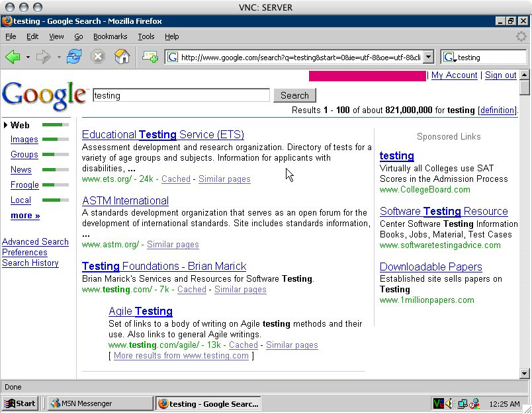Click the green bar beside News
532x414 pixels.
point(56,169)
